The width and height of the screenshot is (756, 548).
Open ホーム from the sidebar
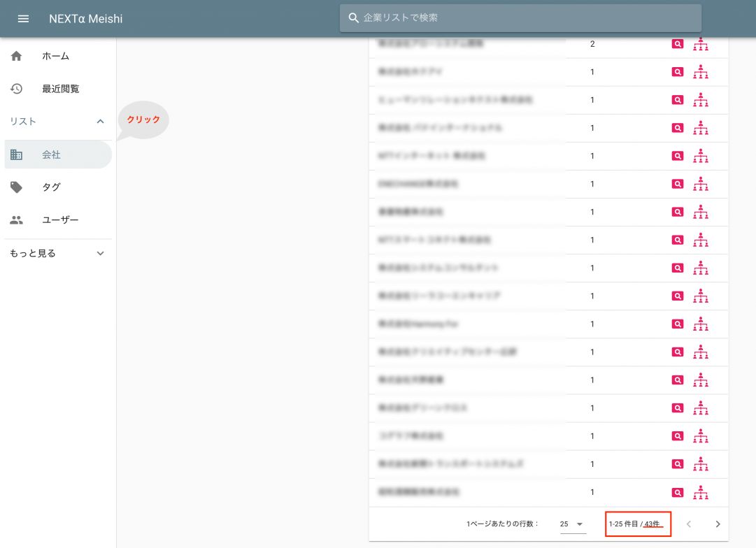55,56
